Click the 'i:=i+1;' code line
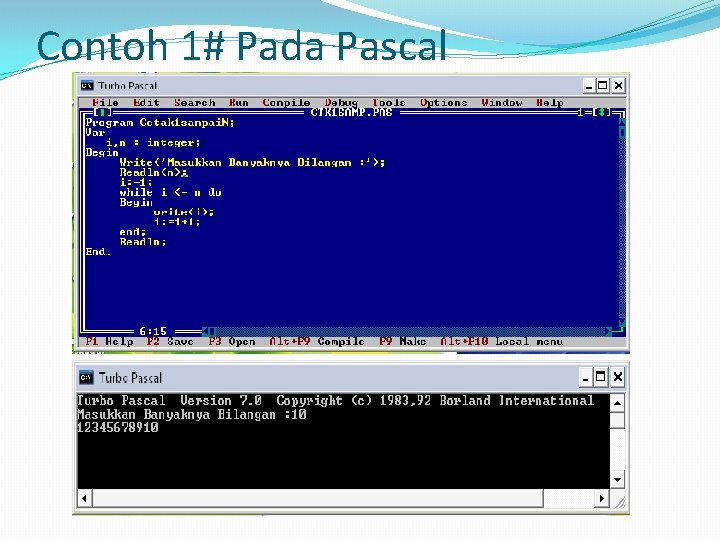 [x=177, y=222]
